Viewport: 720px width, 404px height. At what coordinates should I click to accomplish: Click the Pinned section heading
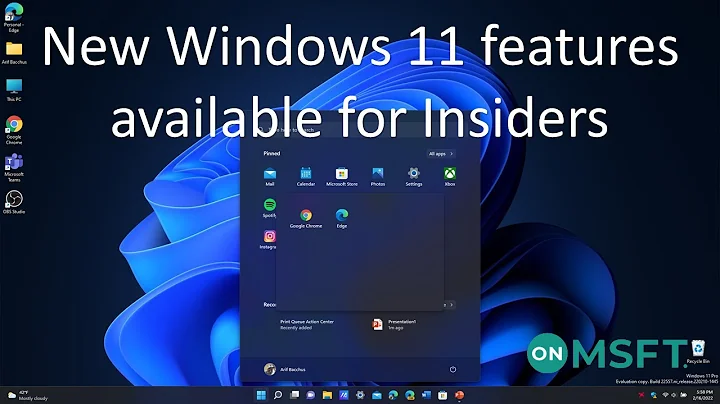(271, 153)
